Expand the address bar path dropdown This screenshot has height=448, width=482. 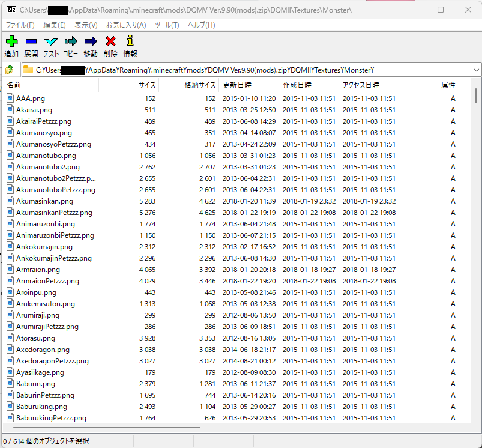click(x=476, y=70)
